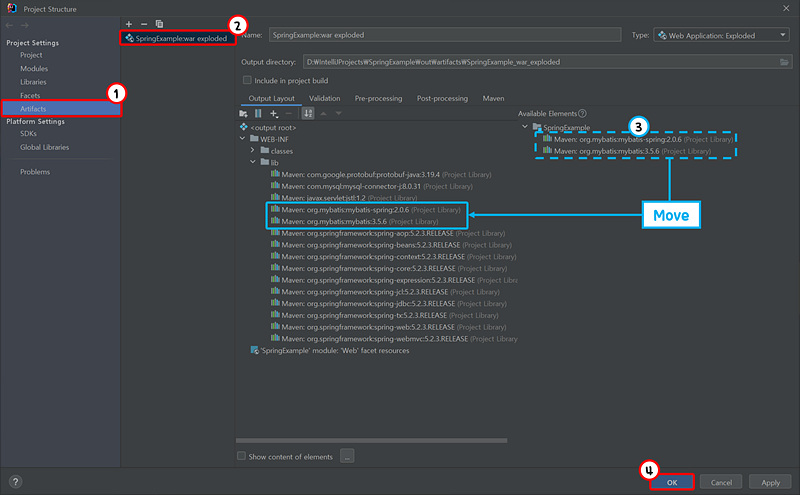Create a directory in the output layout toolbar
Viewport: 800px width, 495px height.
pyautogui.click(x=243, y=113)
